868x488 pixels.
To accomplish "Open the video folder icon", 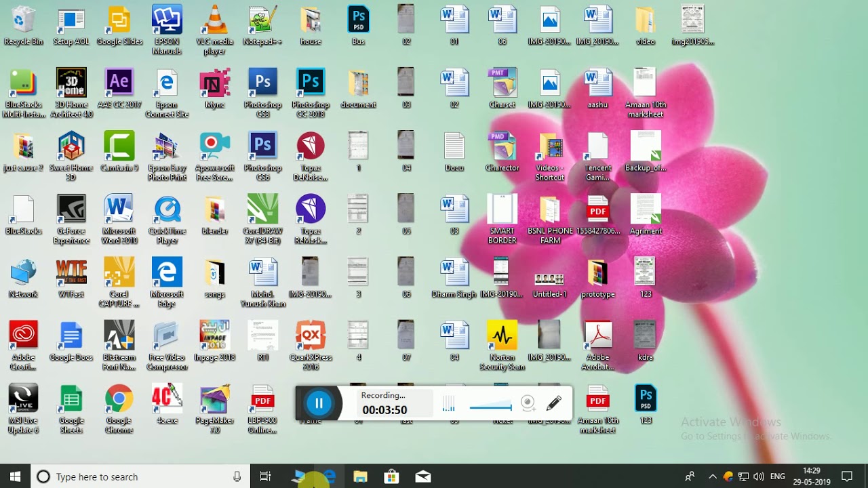I will [645, 26].
